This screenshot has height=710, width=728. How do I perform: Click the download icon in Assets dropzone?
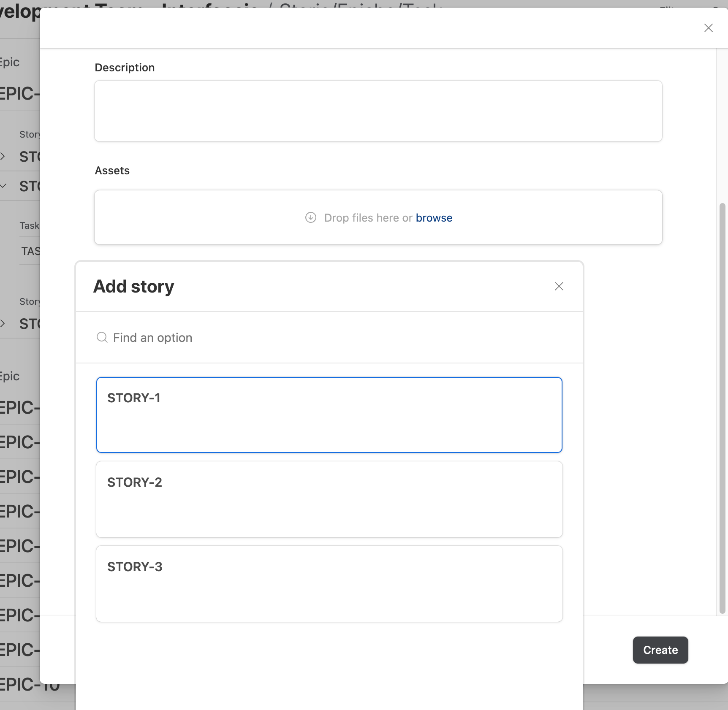[311, 217]
